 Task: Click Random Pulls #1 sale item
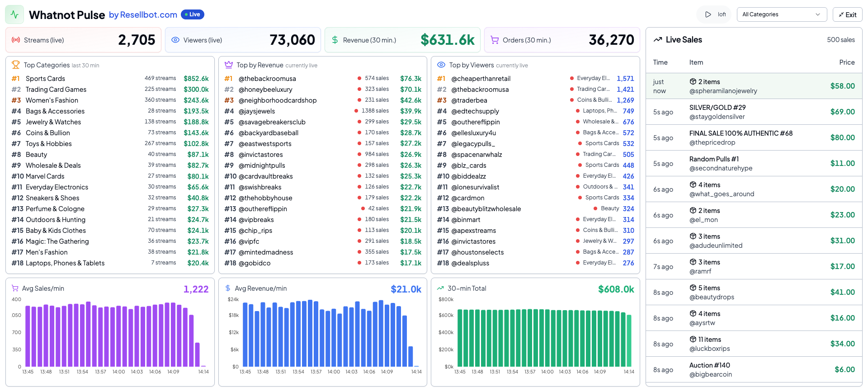(714, 159)
